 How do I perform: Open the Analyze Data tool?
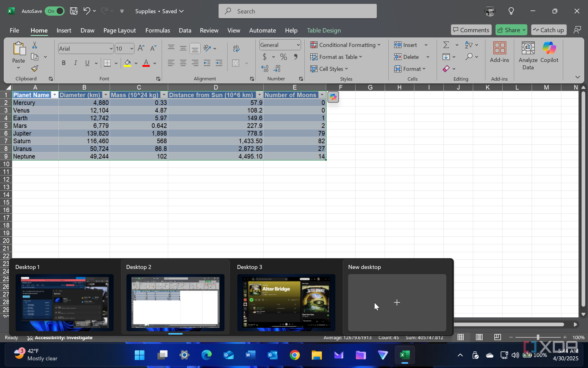[x=528, y=56]
